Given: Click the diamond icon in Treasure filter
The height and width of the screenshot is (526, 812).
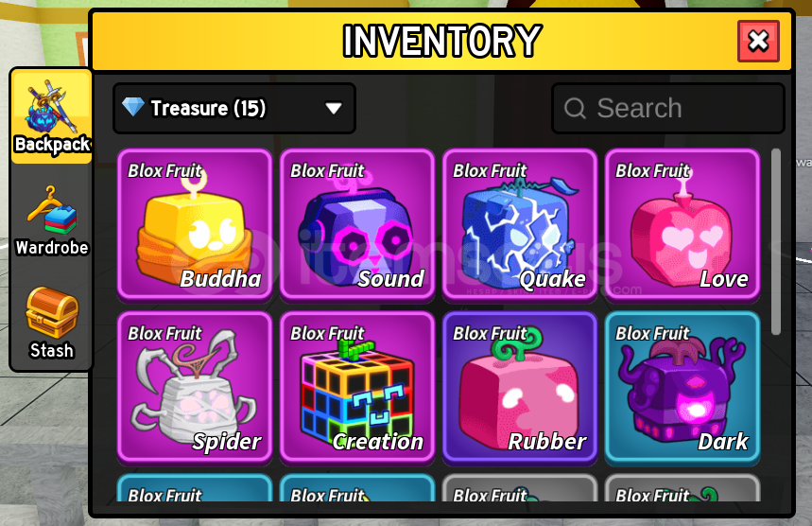Looking at the screenshot, I should 133,107.
